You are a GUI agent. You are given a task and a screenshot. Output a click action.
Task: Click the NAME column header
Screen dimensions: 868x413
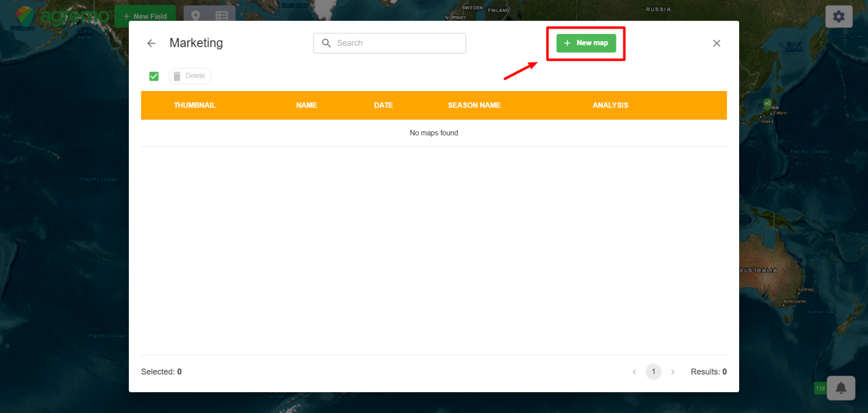pos(306,105)
